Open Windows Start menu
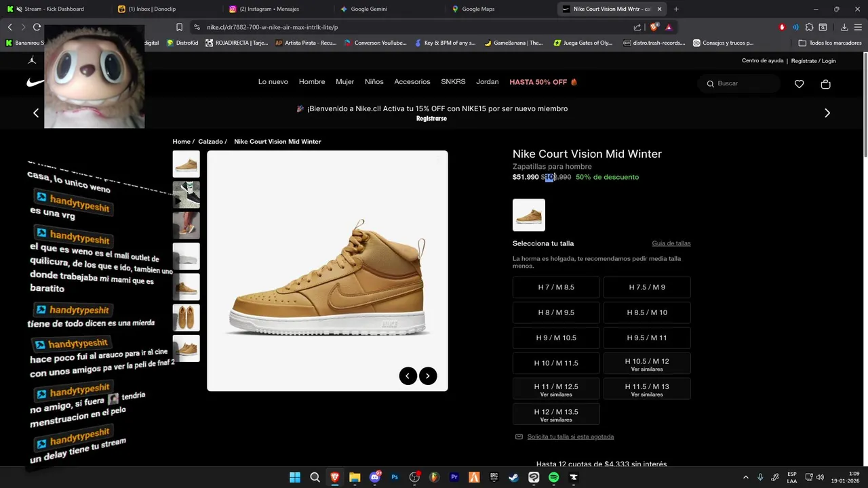 click(x=295, y=477)
